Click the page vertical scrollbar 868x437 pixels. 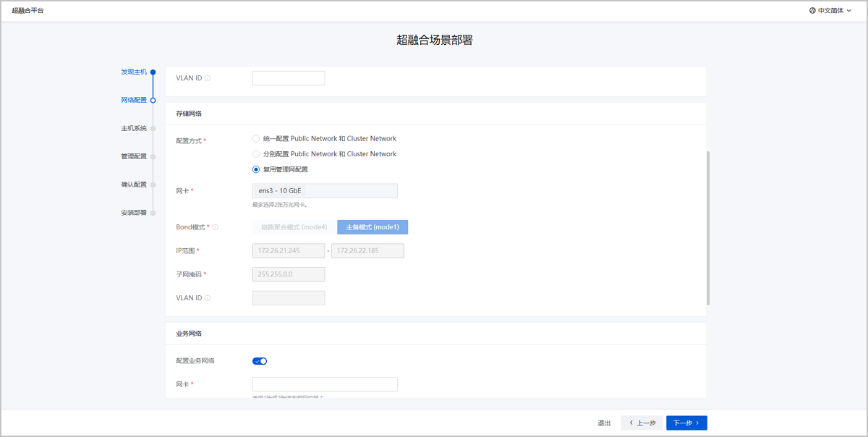pyautogui.click(x=708, y=228)
